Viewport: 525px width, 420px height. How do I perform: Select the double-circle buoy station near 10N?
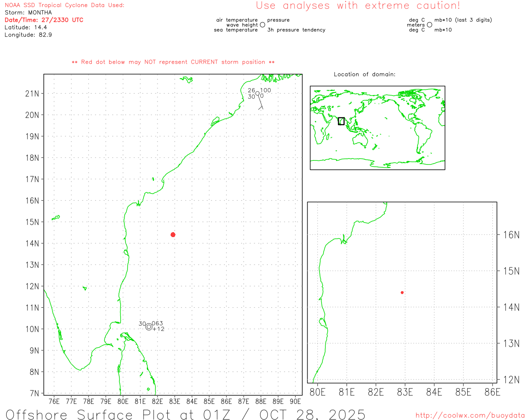tap(148, 327)
